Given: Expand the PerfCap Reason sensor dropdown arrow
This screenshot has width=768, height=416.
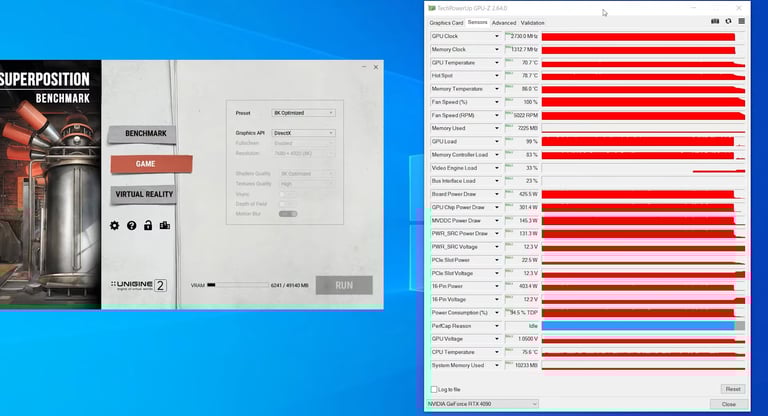Looking at the screenshot, I should pyautogui.click(x=497, y=326).
